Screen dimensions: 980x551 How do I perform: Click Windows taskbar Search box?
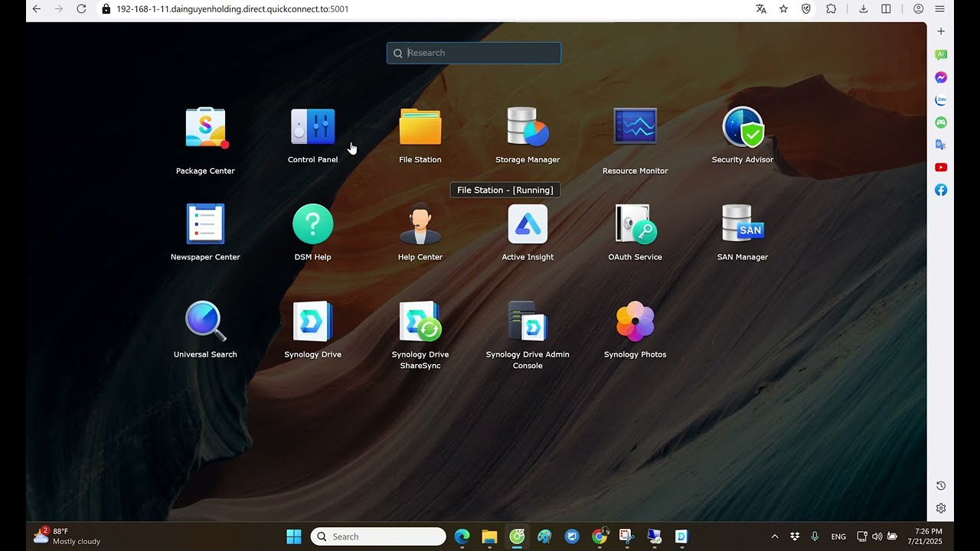378,536
